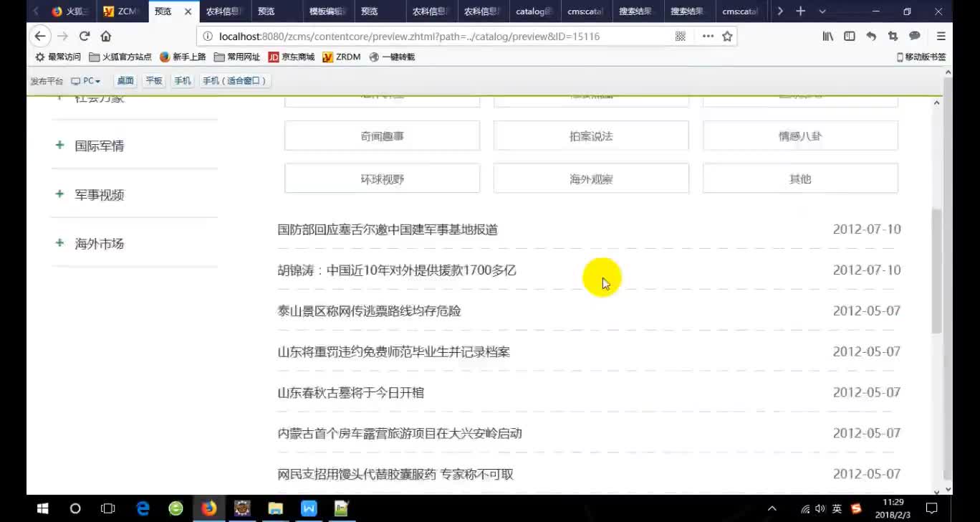Image resolution: width=980 pixels, height=522 pixels.
Task: Bookmark this page with the star
Action: pyautogui.click(x=727, y=36)
